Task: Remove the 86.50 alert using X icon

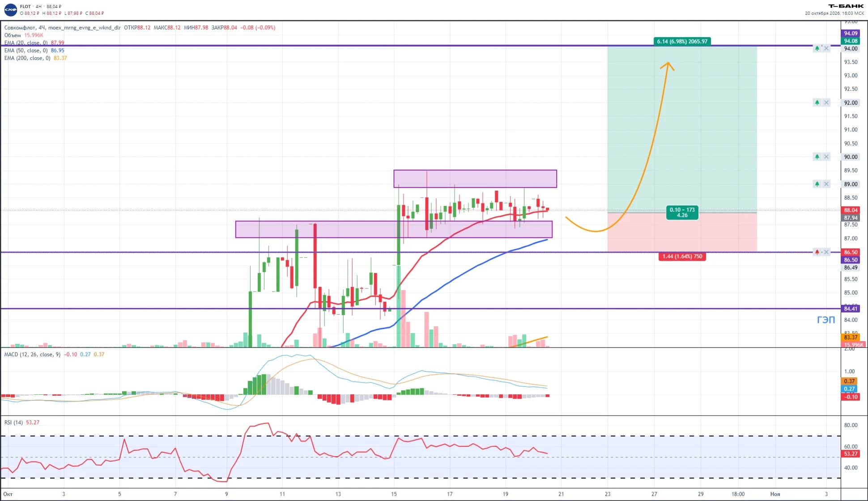Action: coord(826,252)
